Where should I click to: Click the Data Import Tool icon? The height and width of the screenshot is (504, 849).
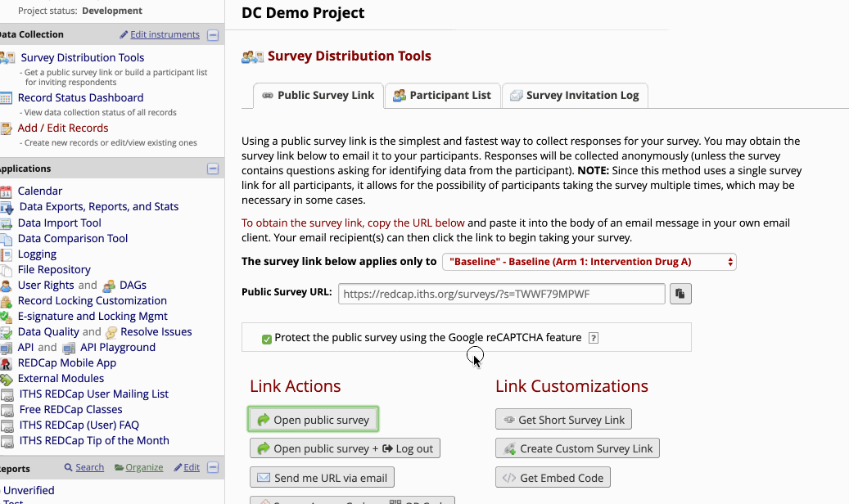pos(6,223)
